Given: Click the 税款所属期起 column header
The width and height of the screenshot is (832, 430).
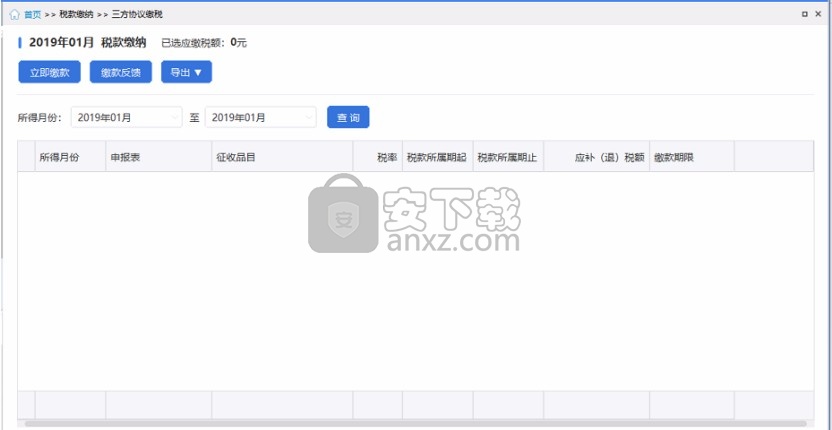Looking at the screenshot, I should tap(438, 157).
